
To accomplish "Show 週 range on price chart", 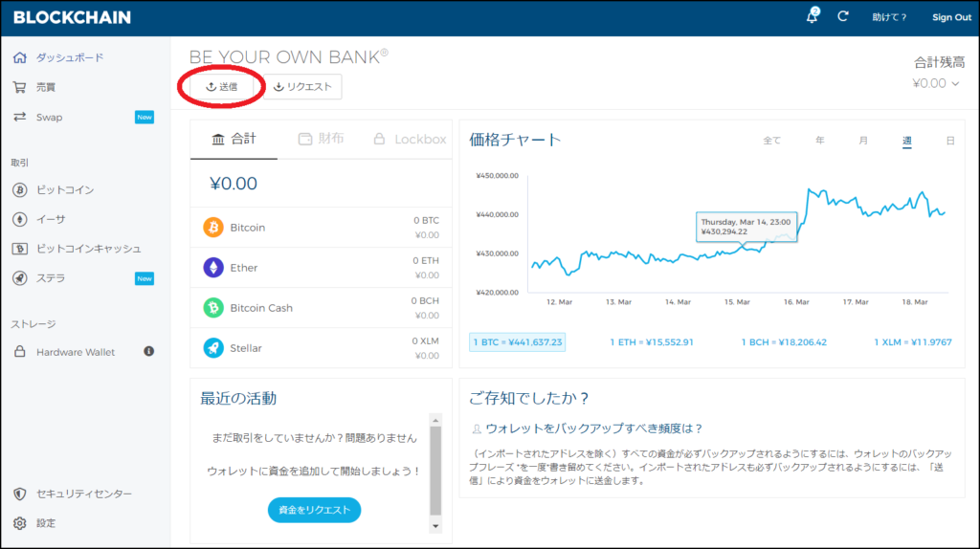I will [907, 142].
